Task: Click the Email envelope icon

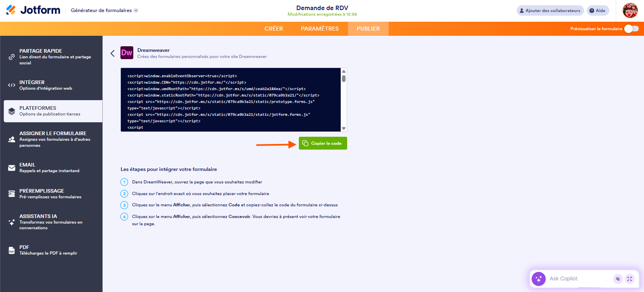Action: click(12, 168)
